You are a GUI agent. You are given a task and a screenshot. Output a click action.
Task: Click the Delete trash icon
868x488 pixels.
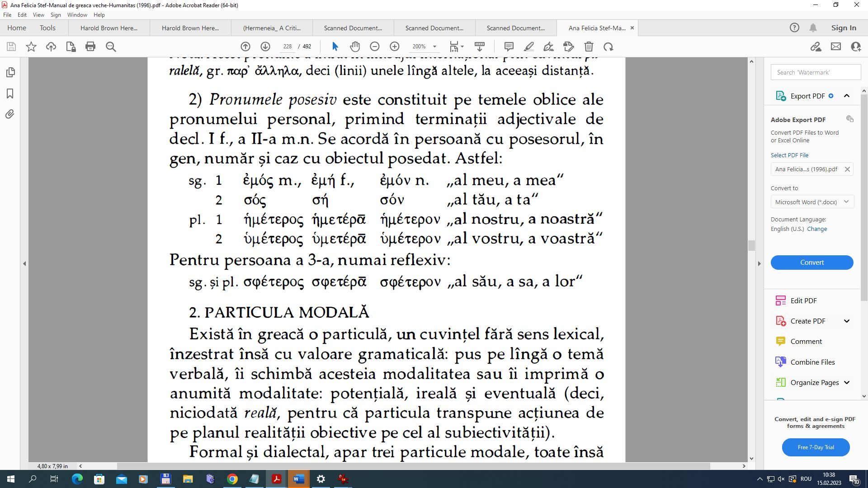(589, 47)
